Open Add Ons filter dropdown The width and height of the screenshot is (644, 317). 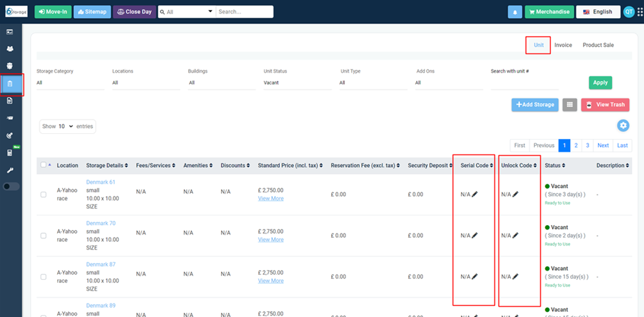pos(449,83)
